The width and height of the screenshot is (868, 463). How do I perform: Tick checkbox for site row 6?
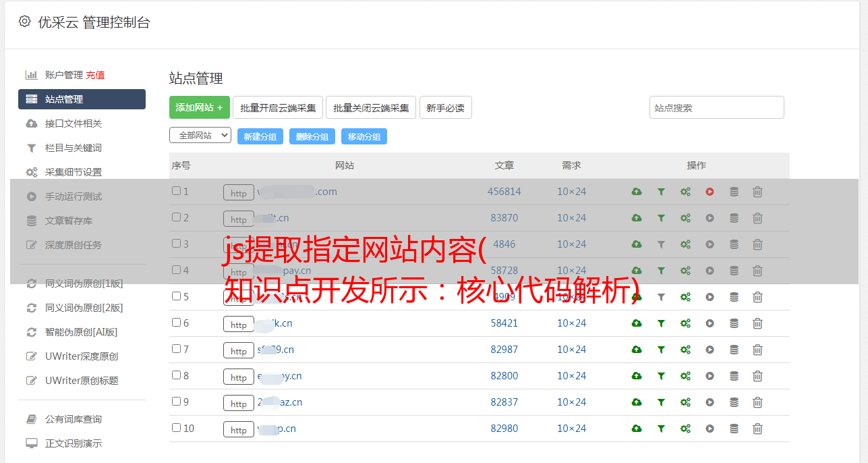(x=176, y=323)
